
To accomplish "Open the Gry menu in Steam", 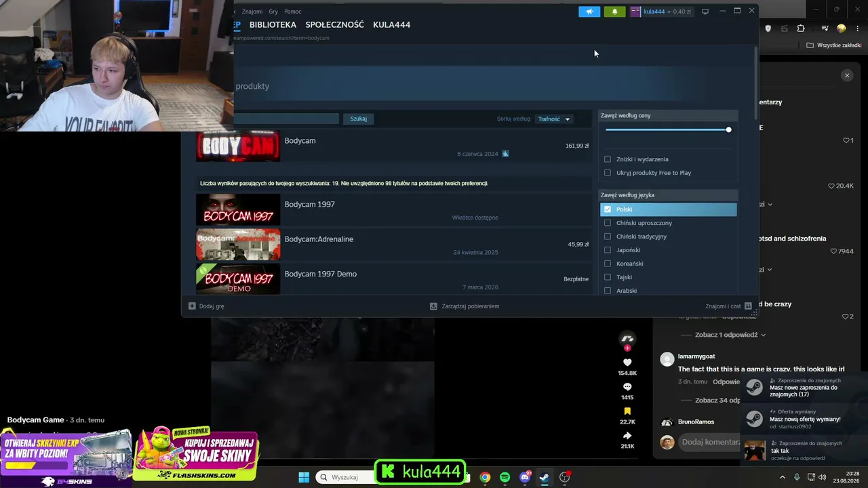I will click(x=273, y=12).
